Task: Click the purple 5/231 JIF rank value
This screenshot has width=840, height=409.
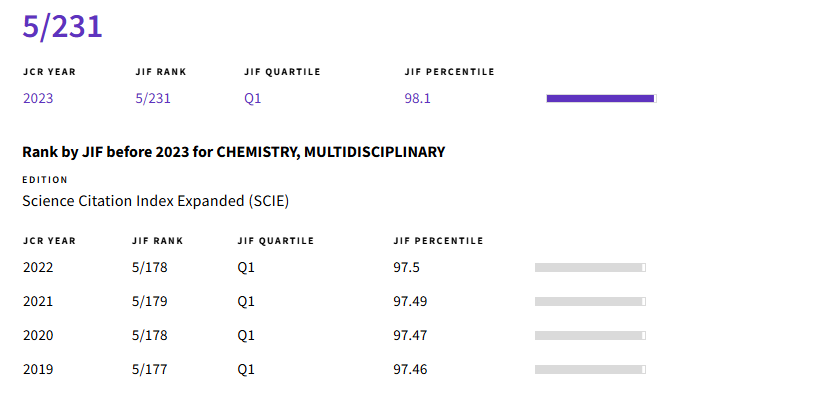Action: coord(153,98)
